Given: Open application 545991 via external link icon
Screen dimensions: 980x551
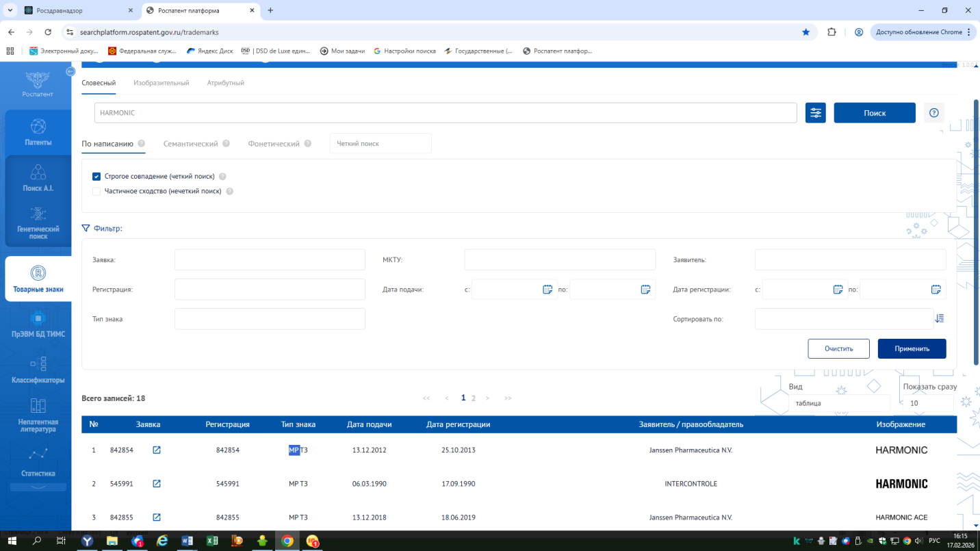Looking at the screenshot, I should pos(157,484).
